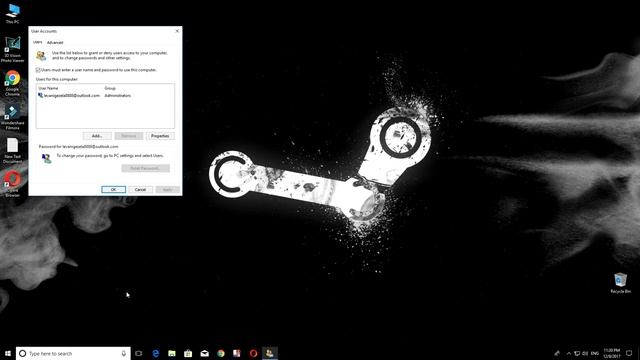
Task: Click Cancel in User Accounts dialog
Action: (140, 189)
